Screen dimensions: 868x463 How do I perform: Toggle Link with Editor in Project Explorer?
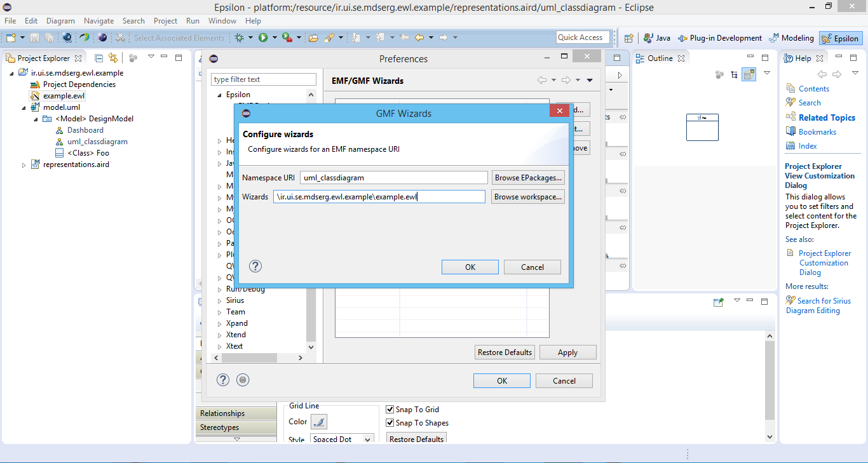pos(113,58)
